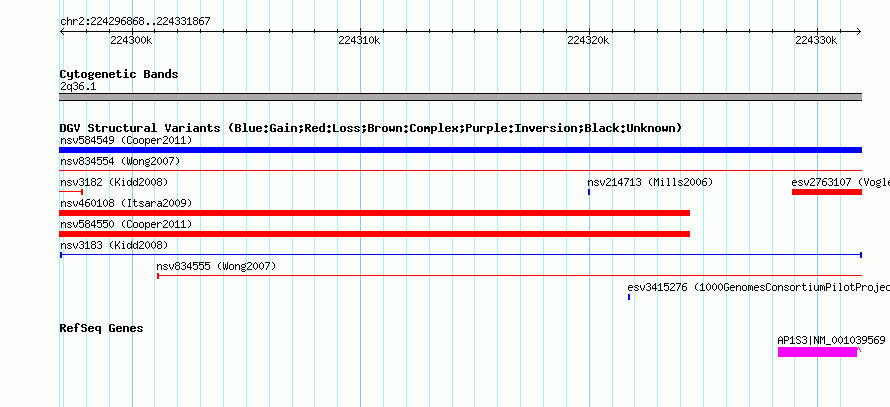
Task: Click the gray 2q36.1 cytogenetic band bar
Action: [x=460, y=97]
